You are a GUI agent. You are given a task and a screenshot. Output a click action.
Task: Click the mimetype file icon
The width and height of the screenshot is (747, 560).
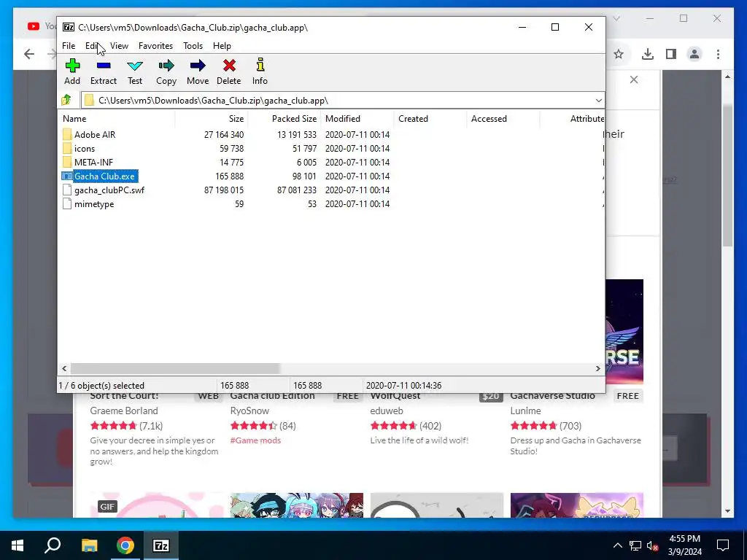tap(67, 204)
